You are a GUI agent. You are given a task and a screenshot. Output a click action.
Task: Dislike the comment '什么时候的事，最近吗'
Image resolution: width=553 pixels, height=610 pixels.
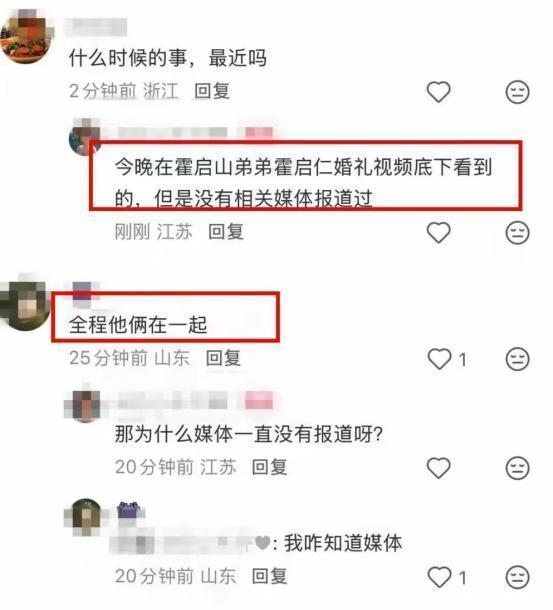click(517, 92)
